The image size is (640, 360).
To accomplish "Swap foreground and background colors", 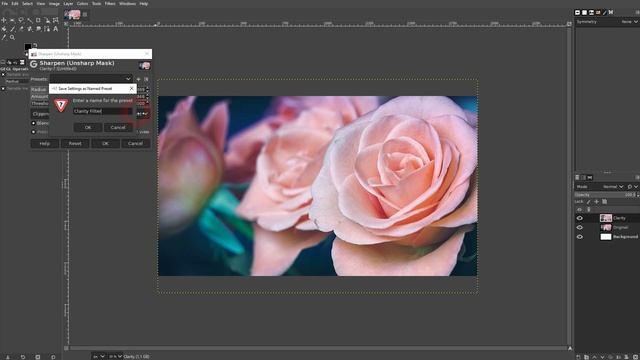I will [x=35, y=45].
